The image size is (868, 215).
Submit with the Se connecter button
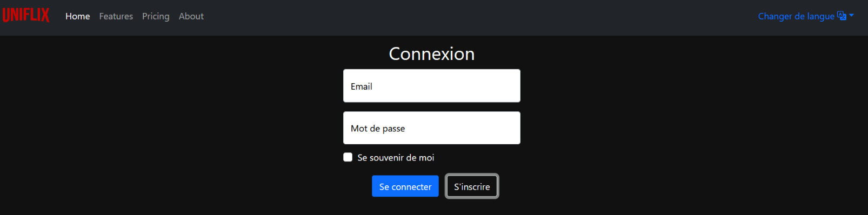tap(405, 186)
